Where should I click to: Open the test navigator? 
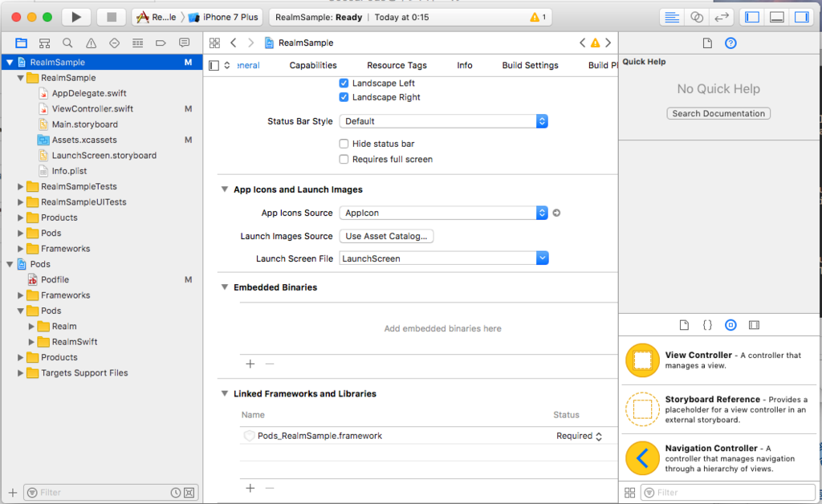click(x=114, y=43)
